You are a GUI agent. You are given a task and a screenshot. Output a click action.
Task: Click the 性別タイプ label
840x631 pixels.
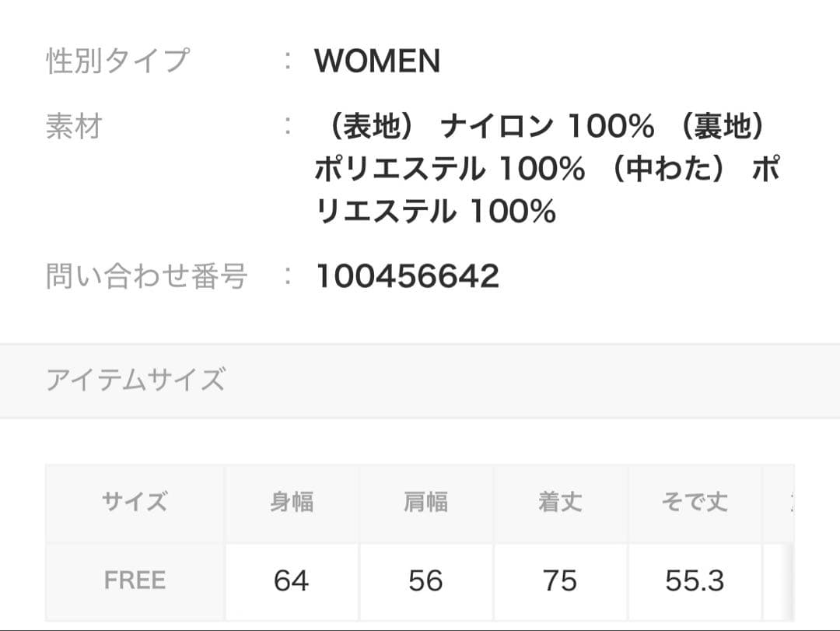tap(117, 61)
